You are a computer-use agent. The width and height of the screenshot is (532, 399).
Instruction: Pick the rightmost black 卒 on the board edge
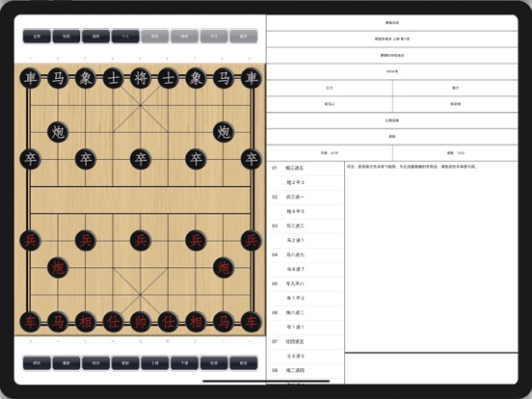pyautogui.click(x=252, y=159)
